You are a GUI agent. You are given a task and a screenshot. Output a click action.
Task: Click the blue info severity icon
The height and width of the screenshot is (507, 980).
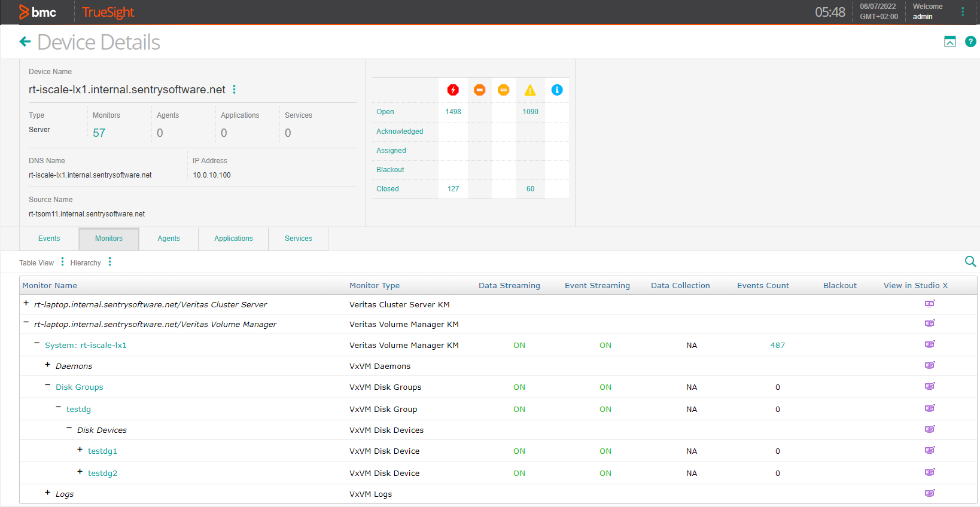click(x=557, y=90)
